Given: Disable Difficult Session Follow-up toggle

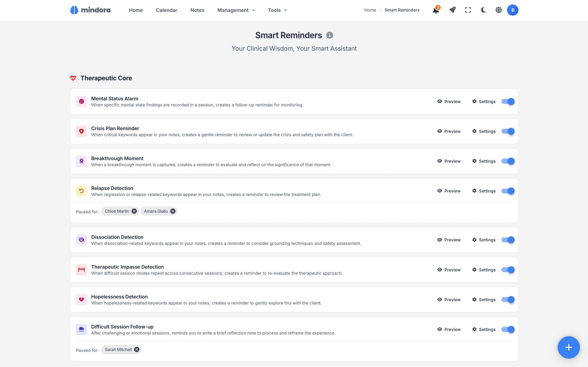Looking at the screenshot, I should click(508, 329).
